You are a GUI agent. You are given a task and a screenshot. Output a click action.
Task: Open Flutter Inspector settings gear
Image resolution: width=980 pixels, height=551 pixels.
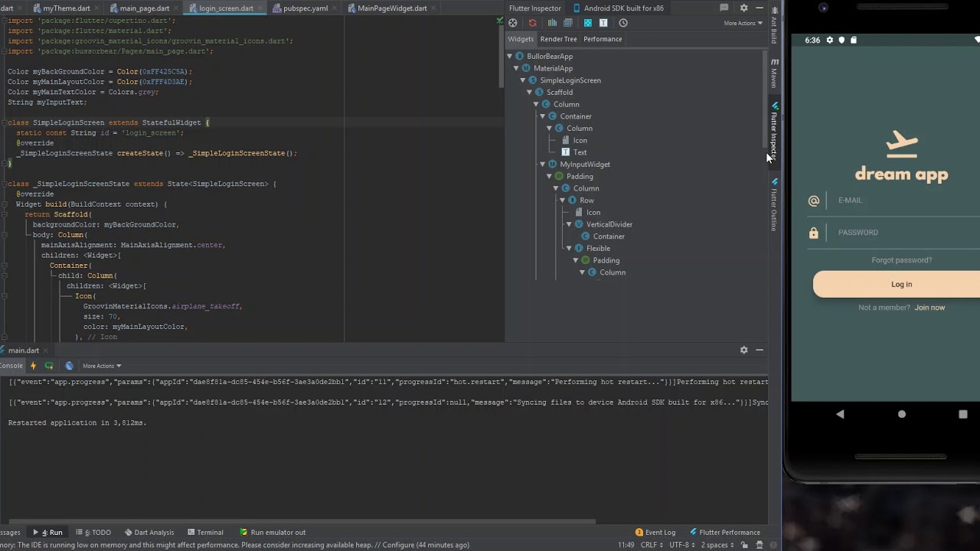tap(743, 8)
